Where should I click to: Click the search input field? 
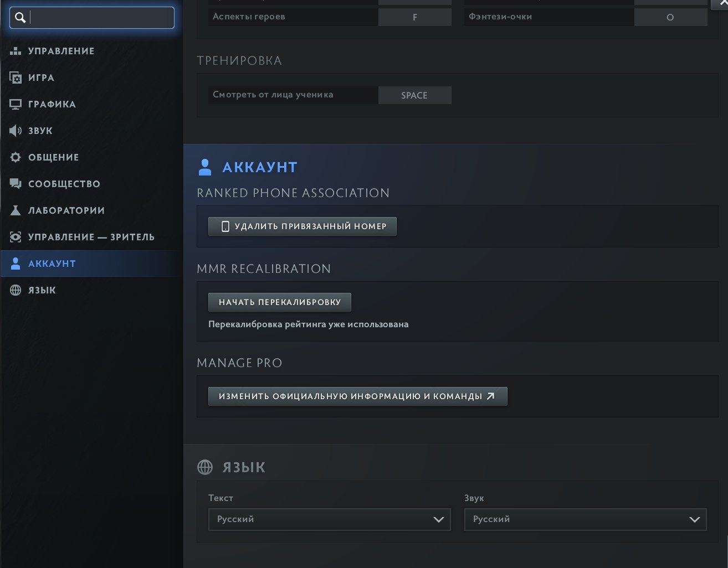[101, 18]
